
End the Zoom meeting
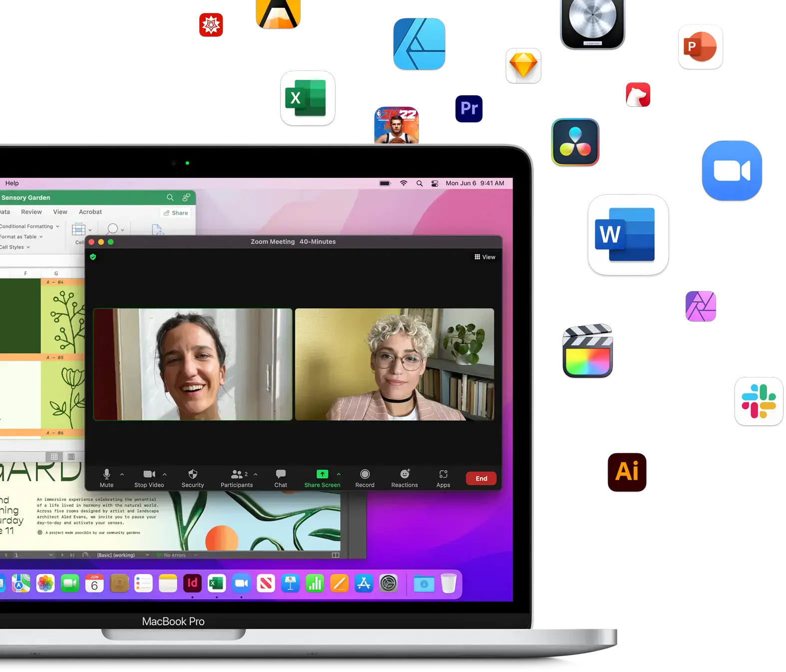(481, 478)
